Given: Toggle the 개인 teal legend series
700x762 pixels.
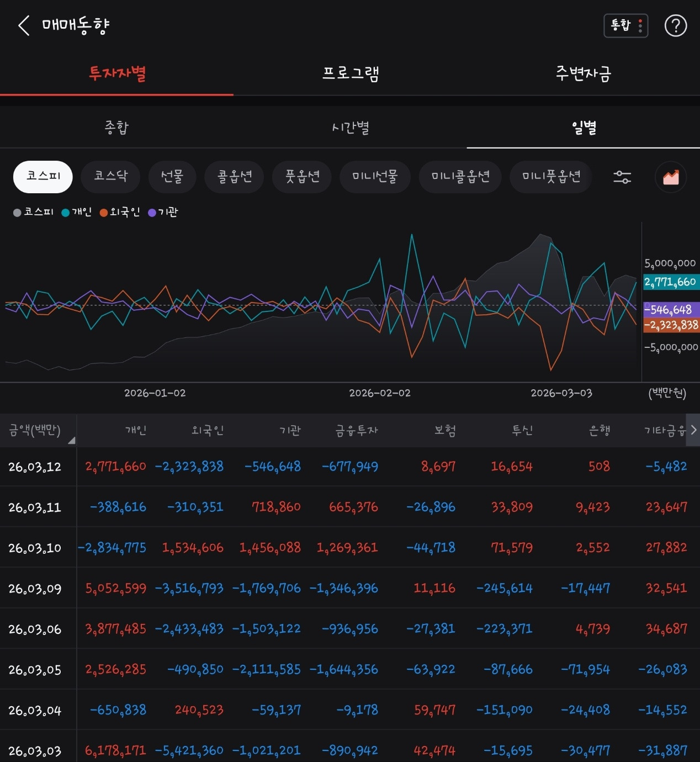Looking at the screenshot, I should point(76,212).
